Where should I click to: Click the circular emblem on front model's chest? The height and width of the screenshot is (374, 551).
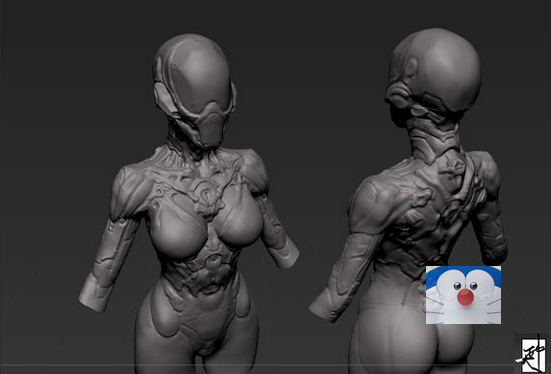(x=207, y=193)
